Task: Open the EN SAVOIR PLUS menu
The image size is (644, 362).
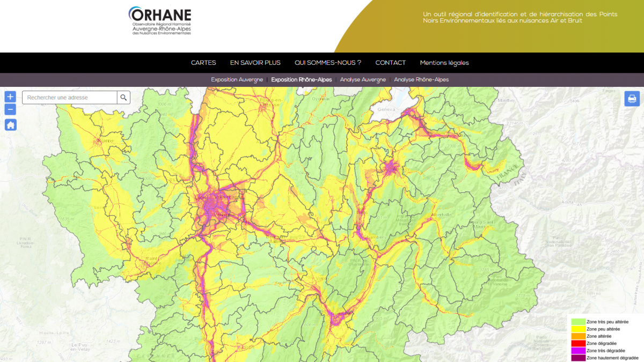Action: coord(255,63)
